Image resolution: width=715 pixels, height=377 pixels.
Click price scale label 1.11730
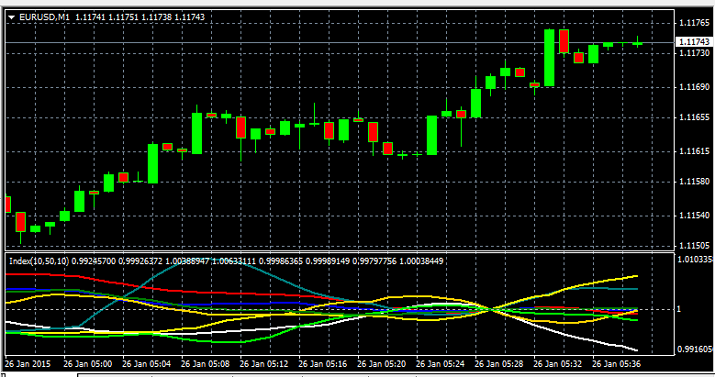(694, 53)
